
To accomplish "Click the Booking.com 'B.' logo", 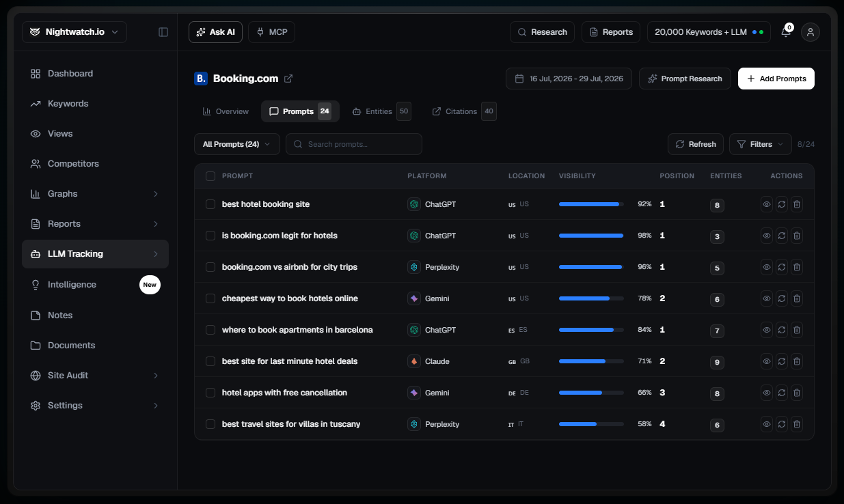I will point(201,79).
